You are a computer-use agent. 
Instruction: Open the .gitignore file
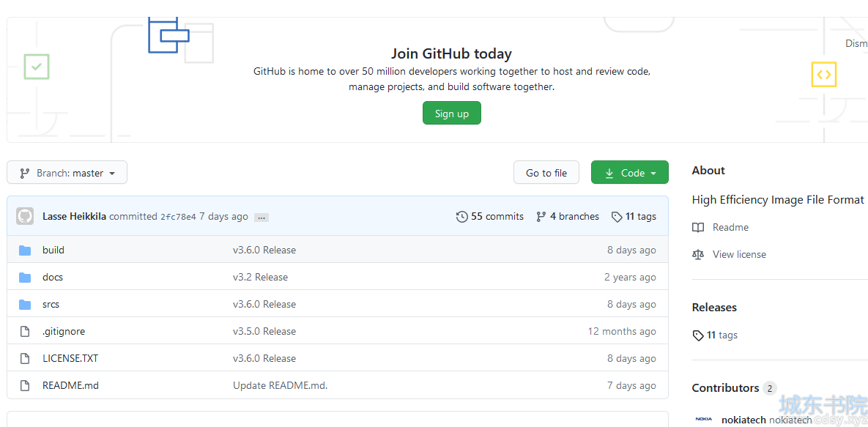64,331
